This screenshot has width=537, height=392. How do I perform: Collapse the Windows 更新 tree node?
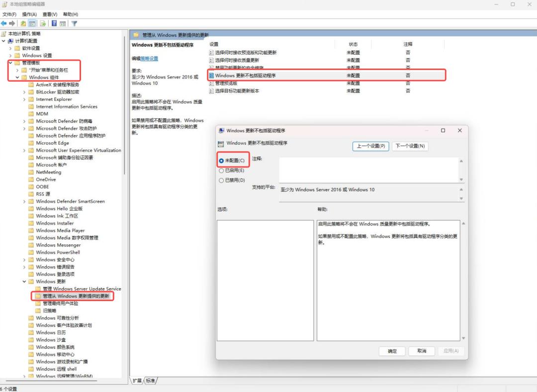coord(24,282)
